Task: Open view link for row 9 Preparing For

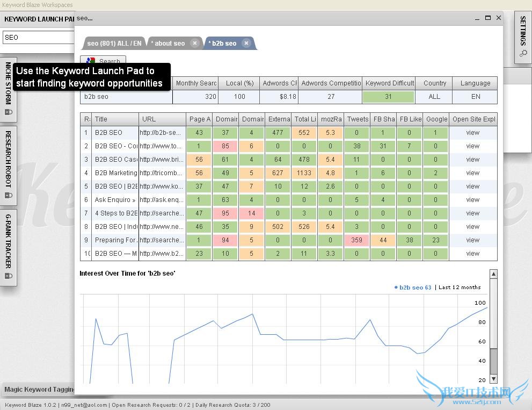Action: tap(472, 240)
